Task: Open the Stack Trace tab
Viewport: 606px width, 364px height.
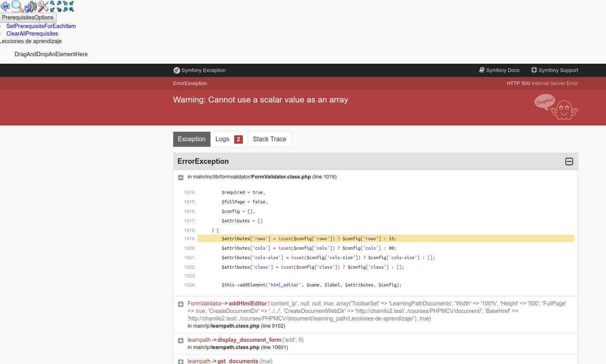Action: 269,139
